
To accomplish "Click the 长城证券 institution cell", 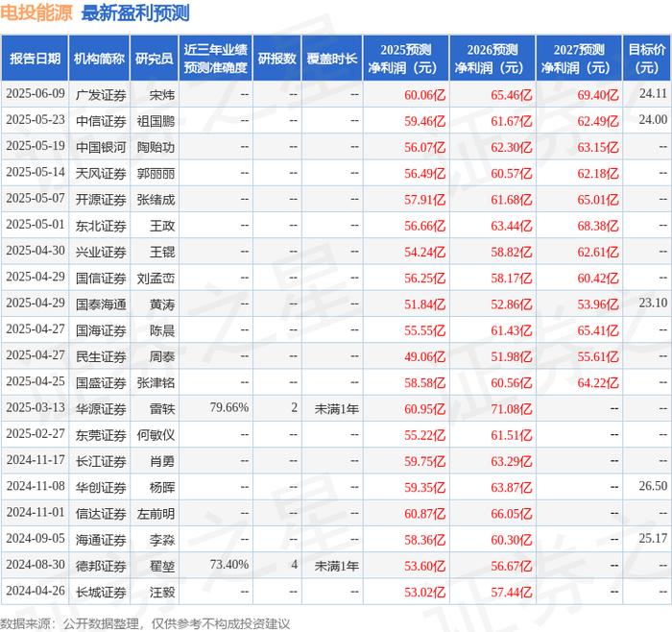I will click(101, 592).
